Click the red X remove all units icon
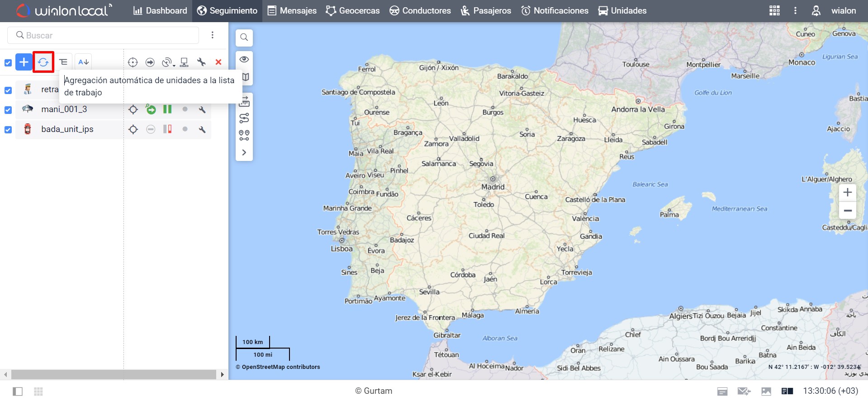 pyautogui.click(x=218, y=62)
